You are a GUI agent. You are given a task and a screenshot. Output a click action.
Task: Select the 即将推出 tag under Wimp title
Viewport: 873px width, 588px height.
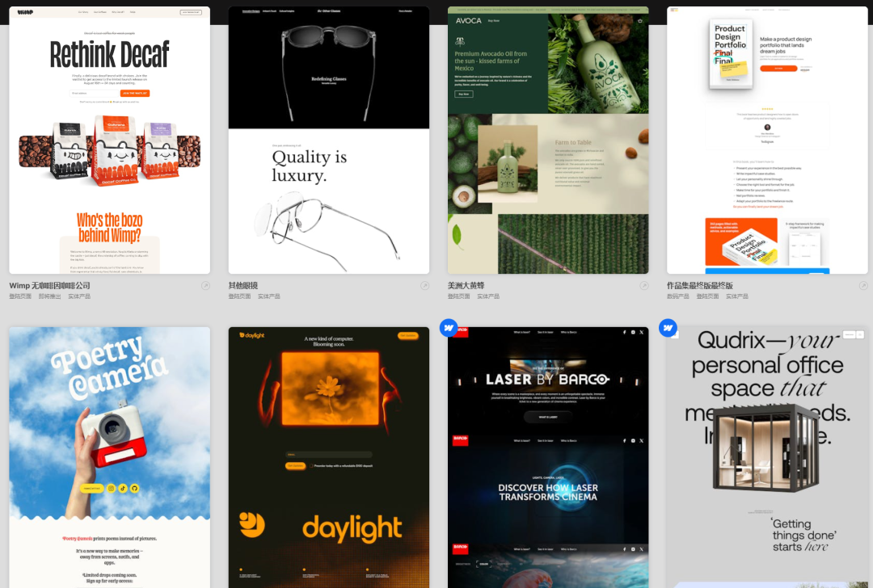tap(49, 296)
